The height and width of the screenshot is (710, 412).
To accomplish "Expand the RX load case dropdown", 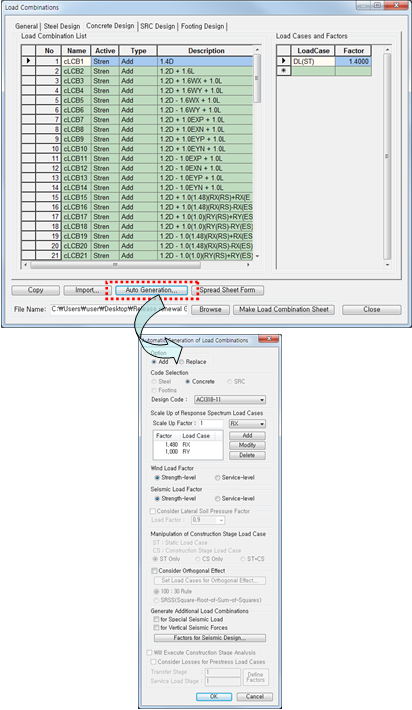I will pyautogui.click(x=247, y=424).
